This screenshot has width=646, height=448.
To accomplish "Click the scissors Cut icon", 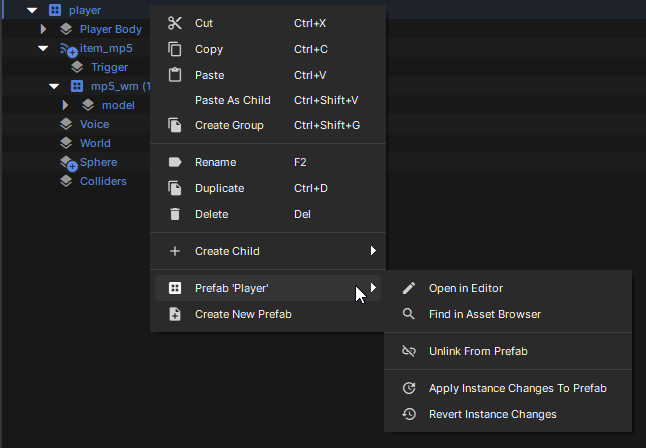I will pyautogui.click(x=175, y=23).
